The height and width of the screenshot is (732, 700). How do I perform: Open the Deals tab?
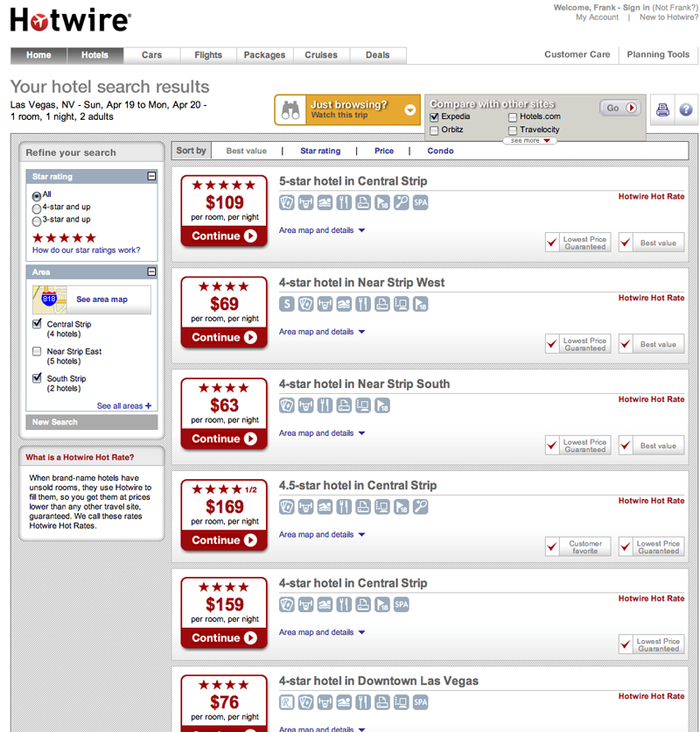pos(377,55)
